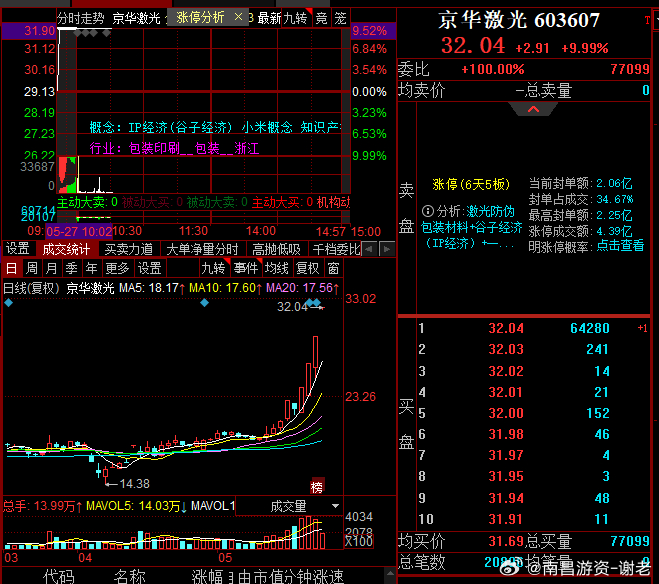Toggle 九转 indicator on K-line
Screen dimensions: 659x584
[214, 268]
